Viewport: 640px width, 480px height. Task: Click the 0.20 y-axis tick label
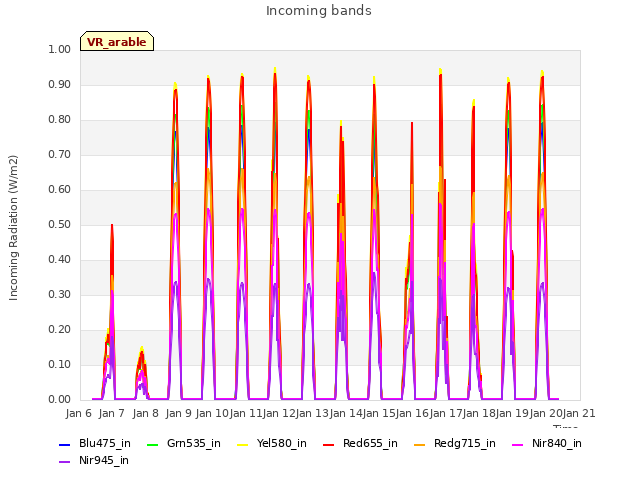point(60,329)
